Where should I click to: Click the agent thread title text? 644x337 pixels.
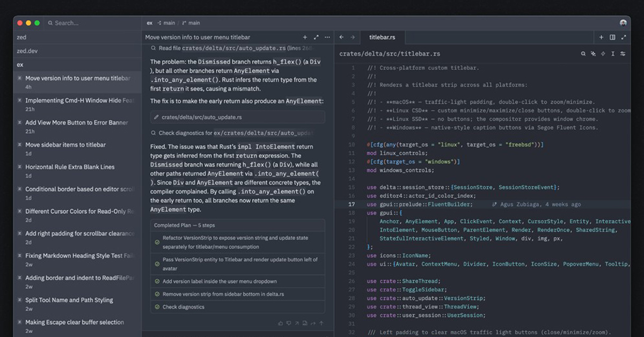coord(197,38)
